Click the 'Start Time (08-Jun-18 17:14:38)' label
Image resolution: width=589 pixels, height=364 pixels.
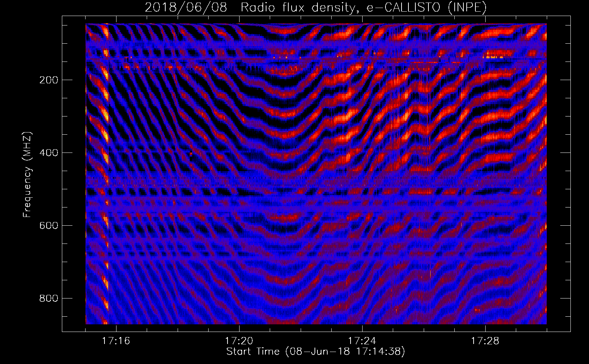pyautogui.click(x=316, y=351)
